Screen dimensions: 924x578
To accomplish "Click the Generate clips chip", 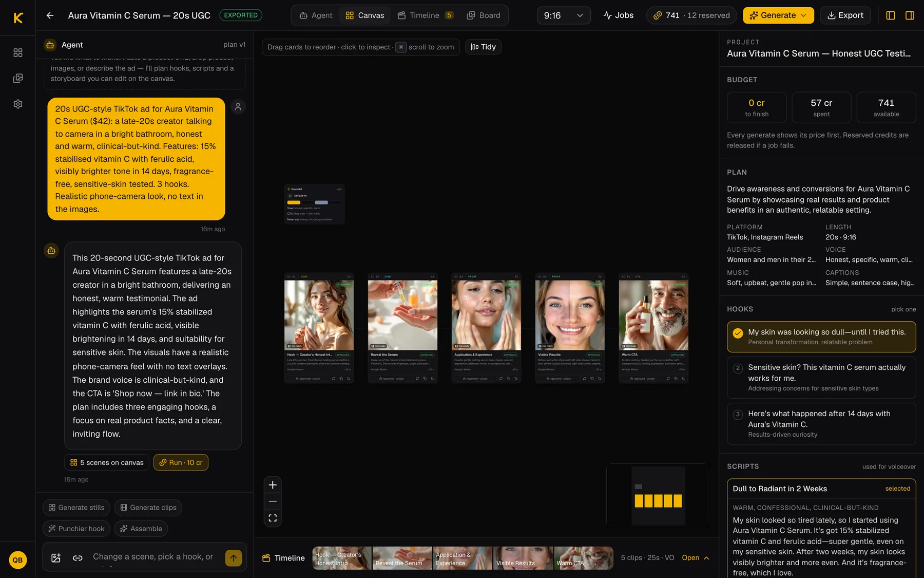I will pyautogui.click(x=148, y=508).
